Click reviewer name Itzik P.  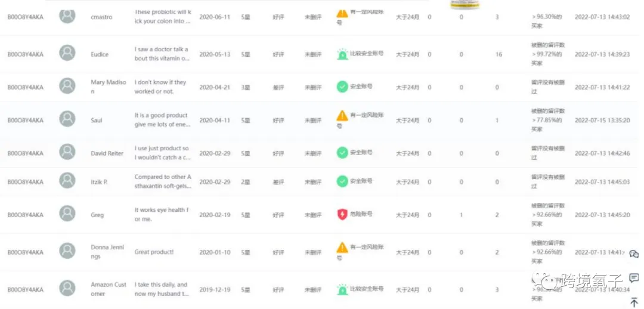(x=99, y=181)
